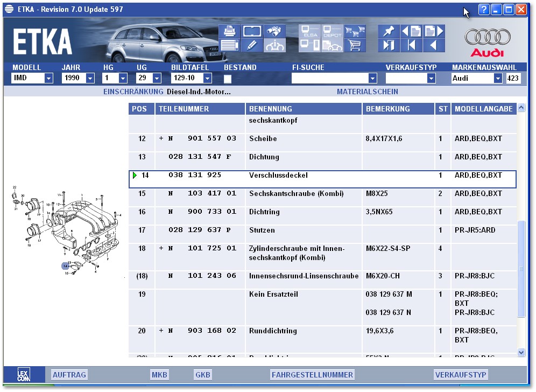Expand the MODELL dropdown
Screen dimensions: 536x392
click(48, 78)
